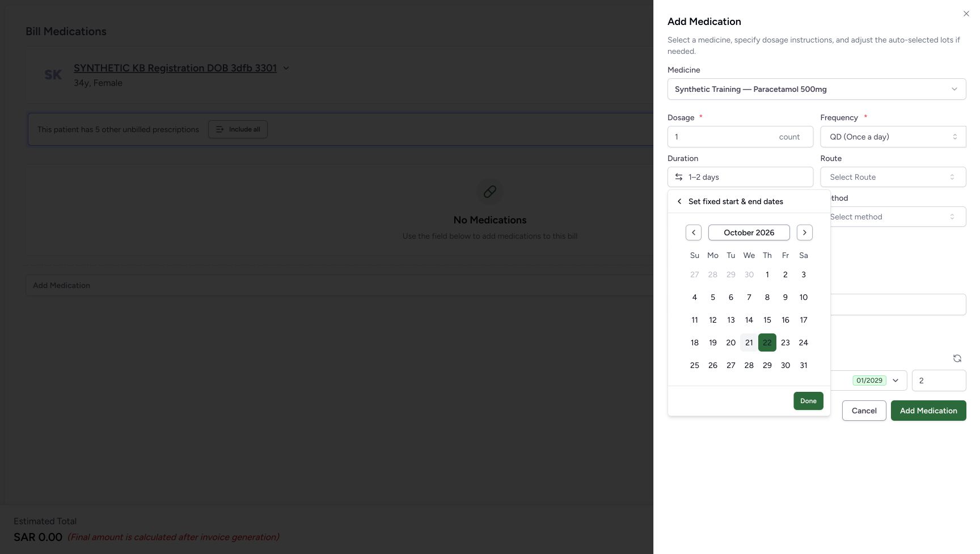Select greyed-out September 30 in calendar
This screenshot has width=980, height=554.
point(749,274)
